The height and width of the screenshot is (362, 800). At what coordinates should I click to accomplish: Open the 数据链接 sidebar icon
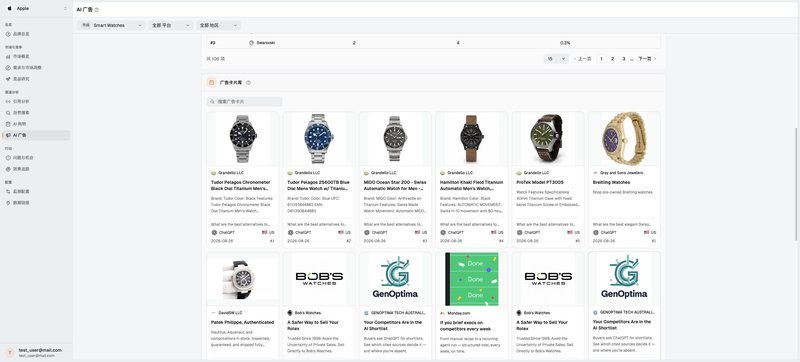(x=8, y=202)
